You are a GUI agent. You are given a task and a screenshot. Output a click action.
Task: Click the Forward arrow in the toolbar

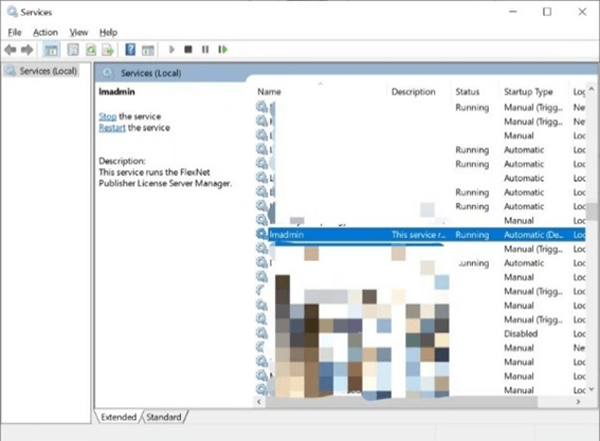[27, 48]
